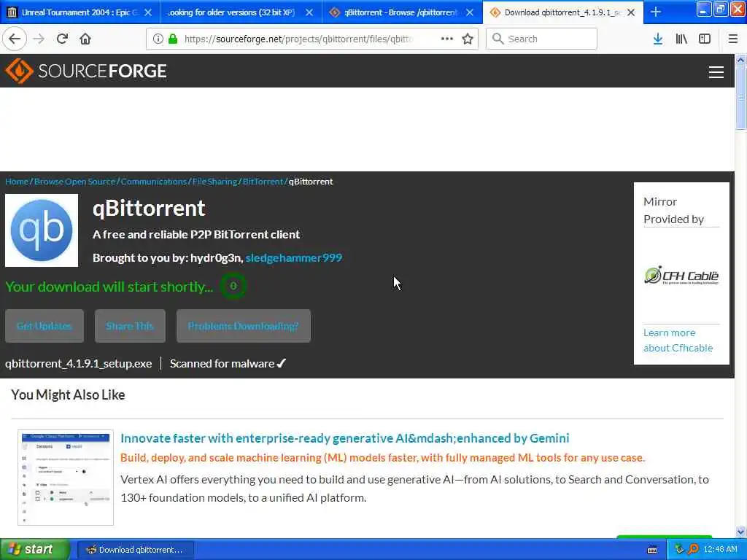Click the qBittorrent qb project logo
This screenshot has width=747, height=560.
[42, 230]
